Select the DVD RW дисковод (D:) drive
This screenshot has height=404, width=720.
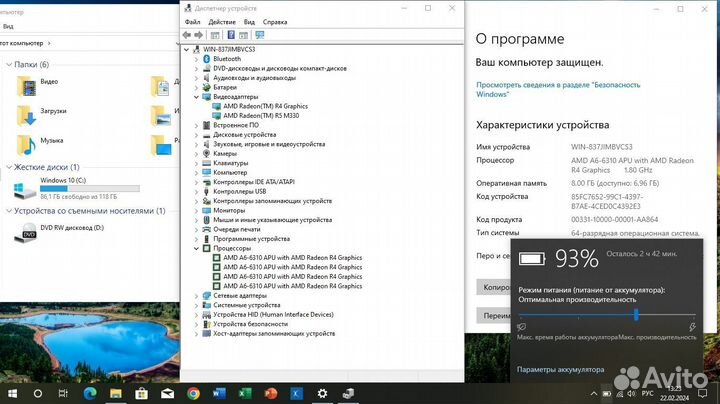pyautogui.click(x=60, y=233)
